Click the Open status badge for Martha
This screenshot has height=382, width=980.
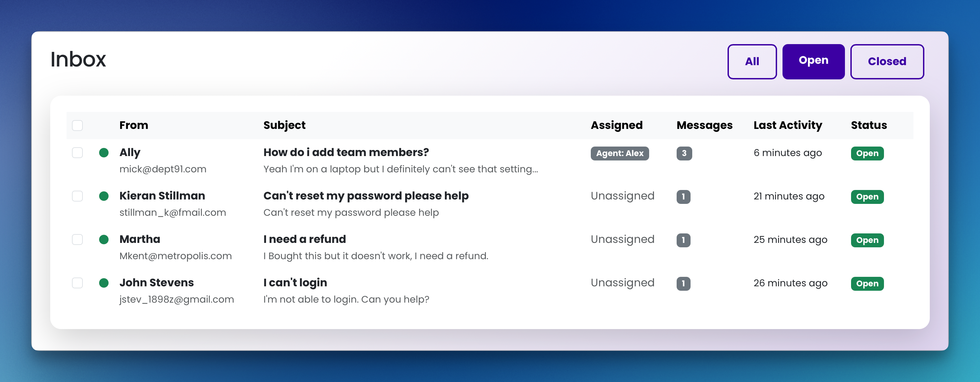point(867,240)
